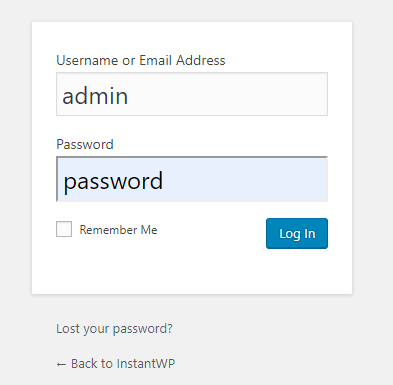The height and width of the screenshot is (385, 393).
Task: Open the "Lost your password?" link
Action: (x=114, y=329)
